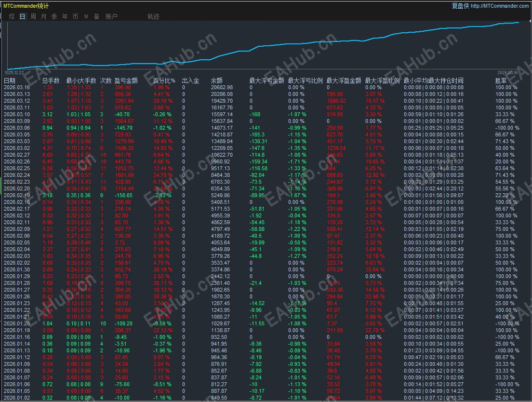Click win rate 22.22 %
The width and height of the screenshot is (532, 402).
pos(505,195)
